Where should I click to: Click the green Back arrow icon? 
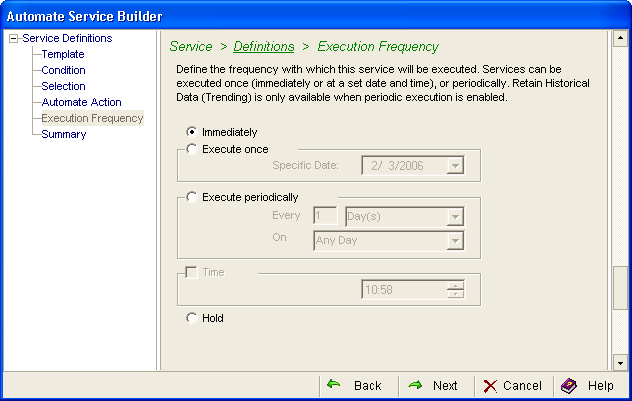334,384
